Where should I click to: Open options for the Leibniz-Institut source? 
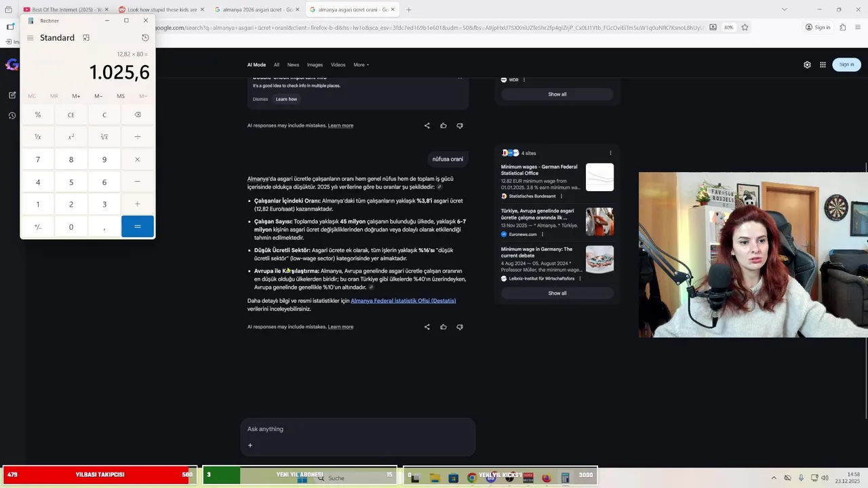580,279
